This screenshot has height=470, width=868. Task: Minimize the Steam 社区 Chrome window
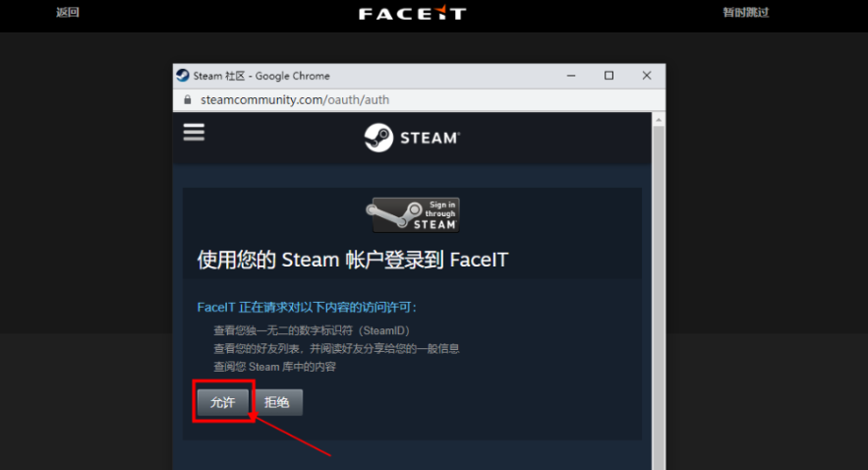tap(570, 76)
